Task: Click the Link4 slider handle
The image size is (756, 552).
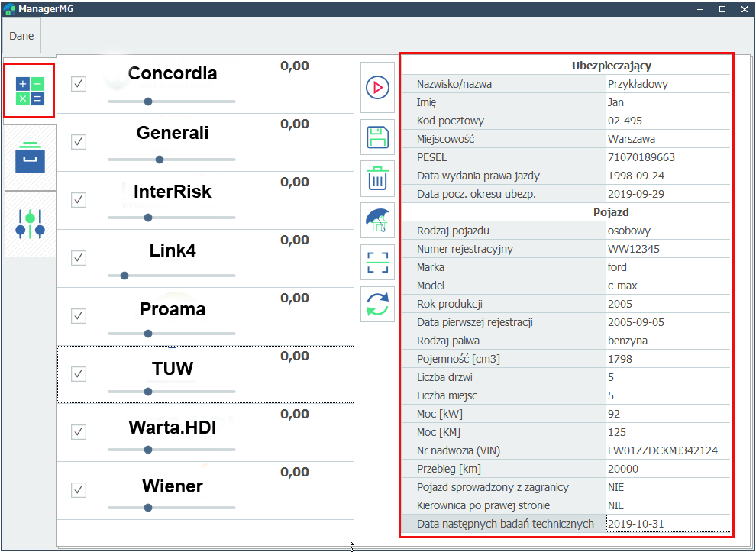Action: tap(124, 276)
